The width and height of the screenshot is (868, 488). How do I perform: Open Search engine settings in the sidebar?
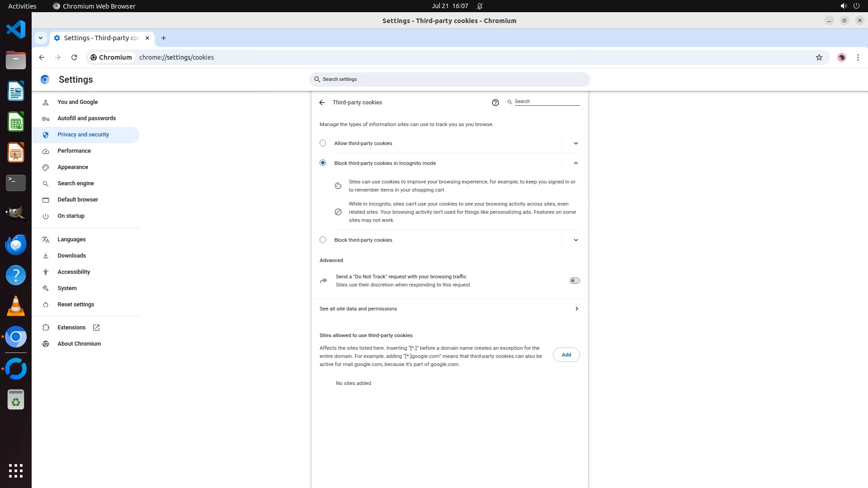pos(75,183)
